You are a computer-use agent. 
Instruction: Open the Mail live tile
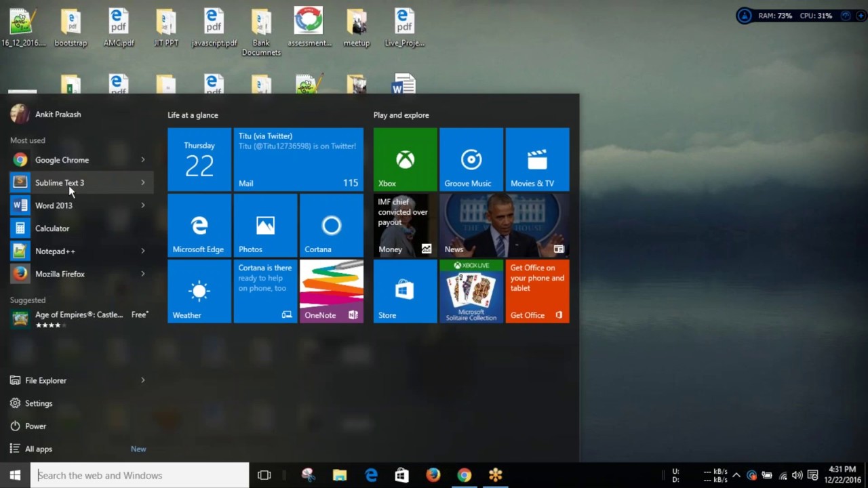[298, 159]
